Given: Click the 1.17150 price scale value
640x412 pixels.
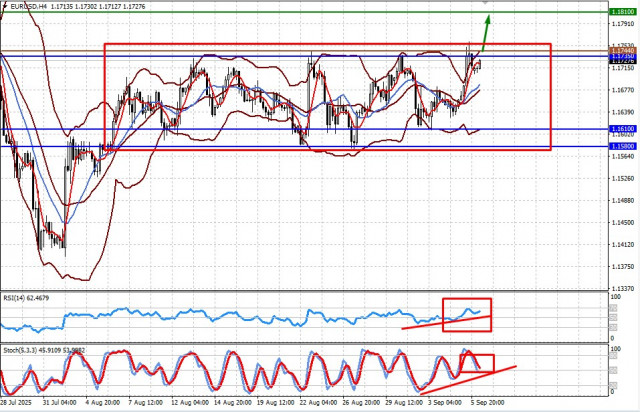Looking at the screenshot, I should point(623,68).
